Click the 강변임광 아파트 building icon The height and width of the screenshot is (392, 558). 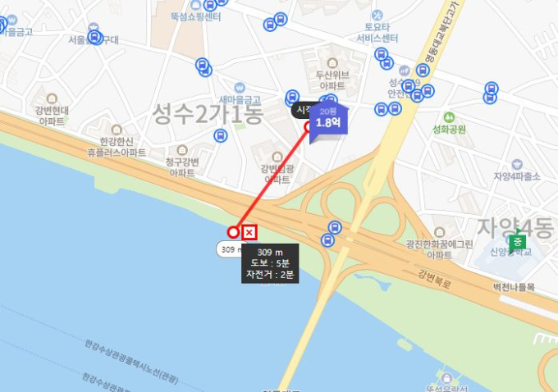(x=277, y=157)
